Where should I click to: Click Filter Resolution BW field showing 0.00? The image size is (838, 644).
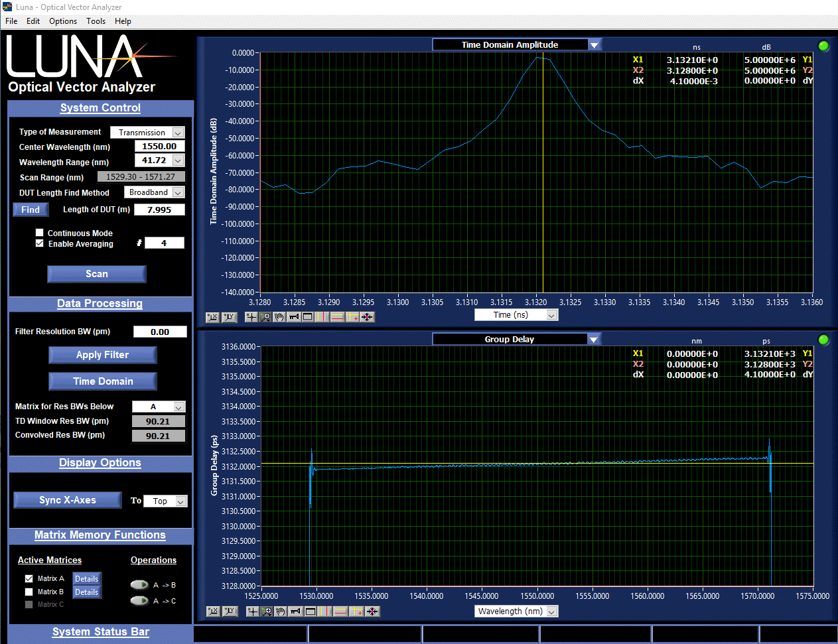[x=160, y=332]
